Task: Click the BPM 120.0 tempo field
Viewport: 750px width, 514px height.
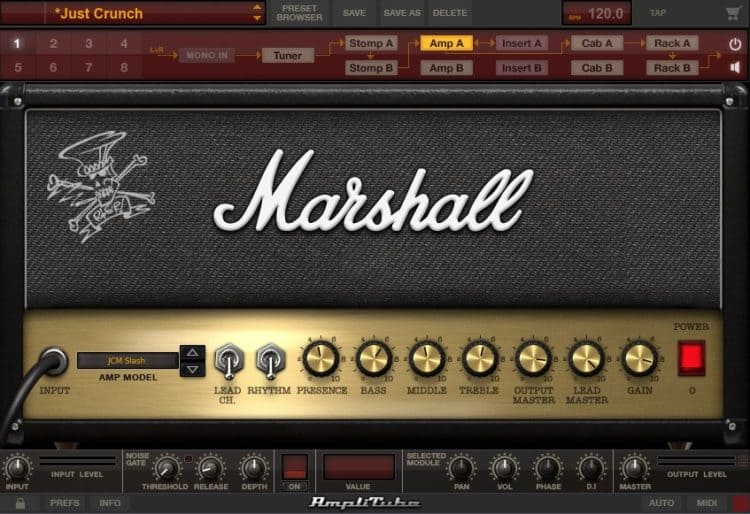Action: [x=596, y=13]
